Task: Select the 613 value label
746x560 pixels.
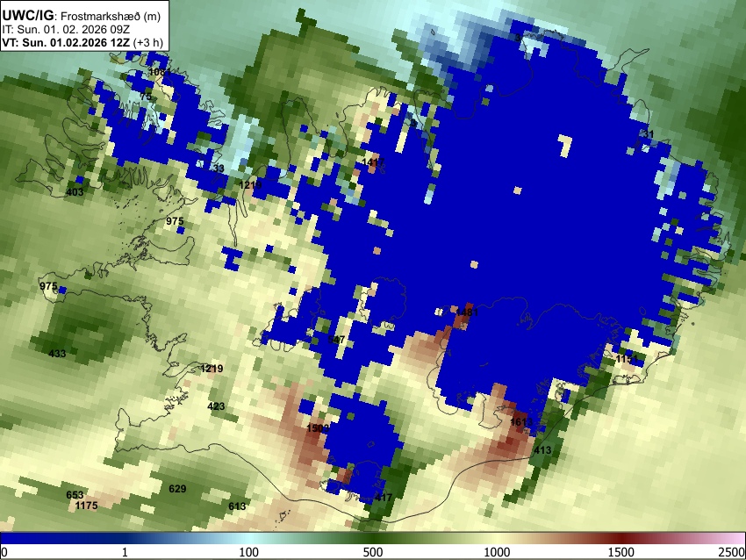Action: (237, 506)
